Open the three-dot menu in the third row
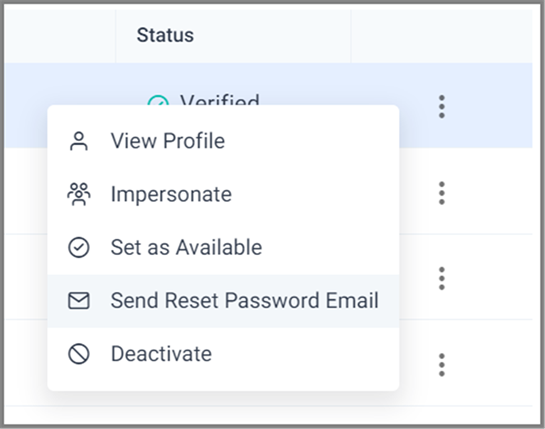This screenshot has width=545, height=429. 442,278
